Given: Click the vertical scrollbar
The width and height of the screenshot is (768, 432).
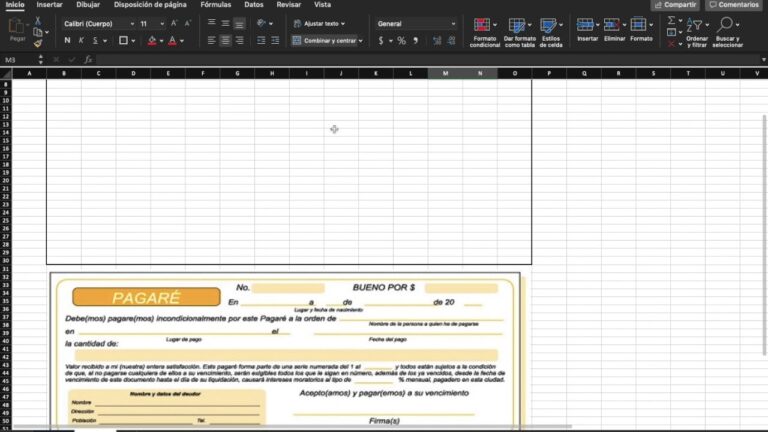Looking at the screenshot, I should (x=764, y=235).
